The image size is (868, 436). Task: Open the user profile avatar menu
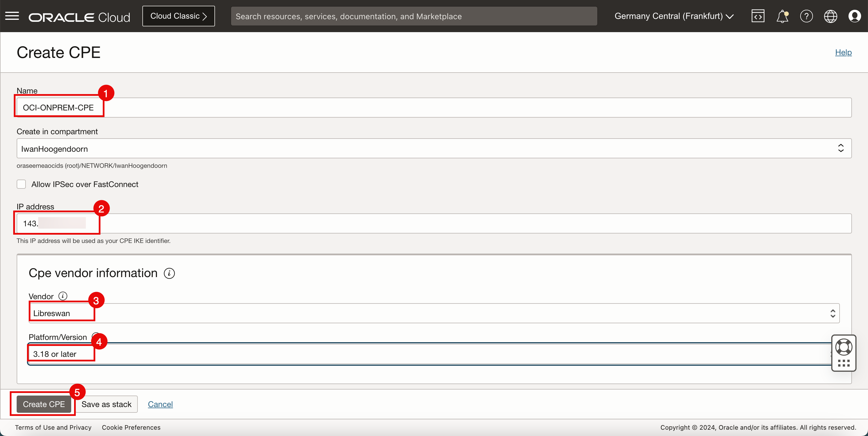click(x=855, y=16)
